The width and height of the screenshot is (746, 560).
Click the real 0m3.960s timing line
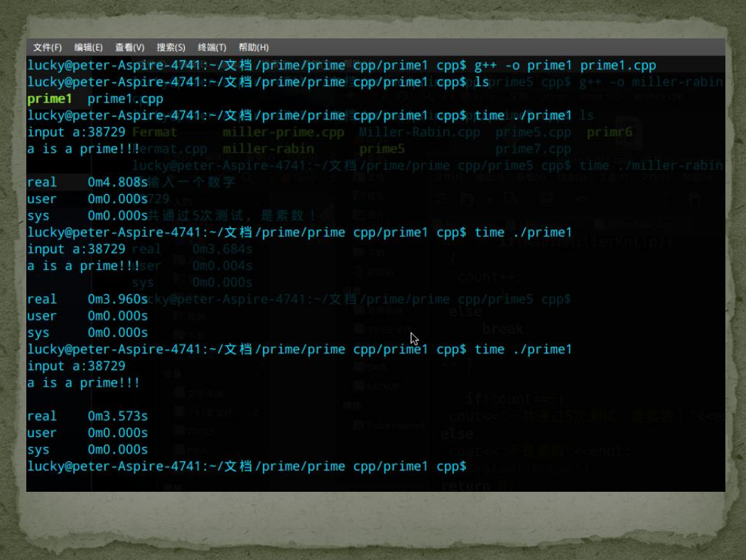(x=87, y=299)
